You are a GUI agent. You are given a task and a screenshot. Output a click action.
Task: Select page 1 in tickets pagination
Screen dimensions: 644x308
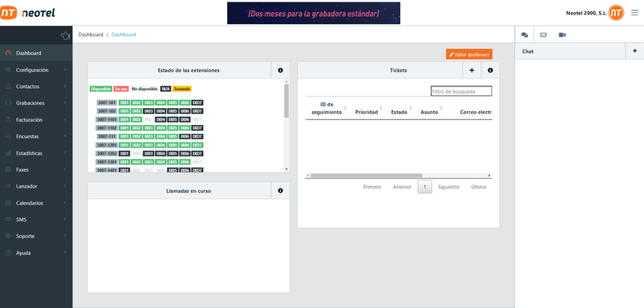[425, 187]
